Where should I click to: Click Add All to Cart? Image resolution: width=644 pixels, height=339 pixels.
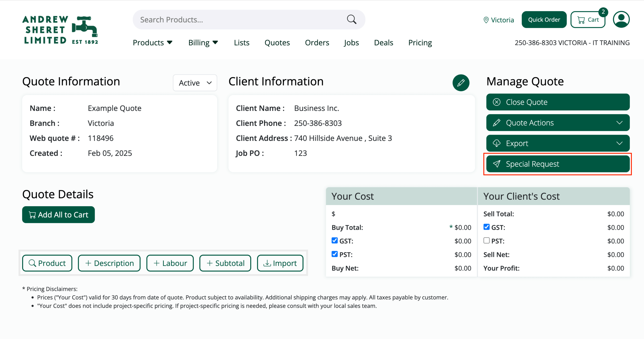[58, 215]
